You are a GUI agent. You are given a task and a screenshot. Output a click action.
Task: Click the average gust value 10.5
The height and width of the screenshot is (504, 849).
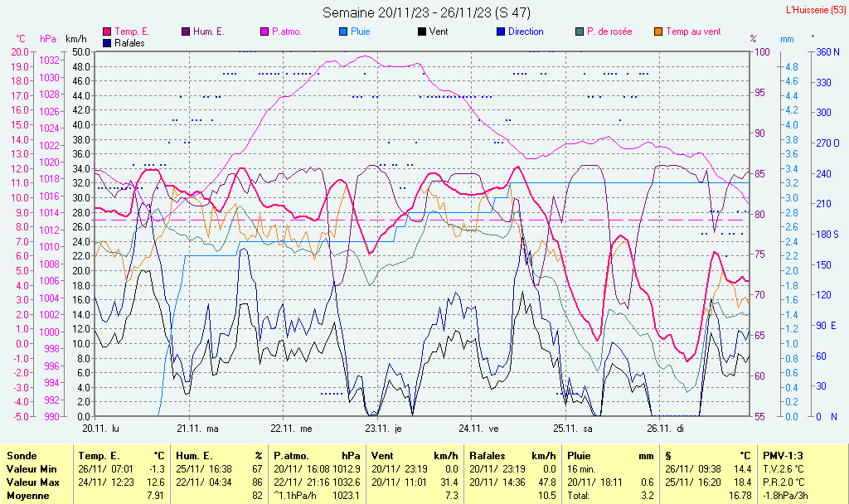point(547,496)
